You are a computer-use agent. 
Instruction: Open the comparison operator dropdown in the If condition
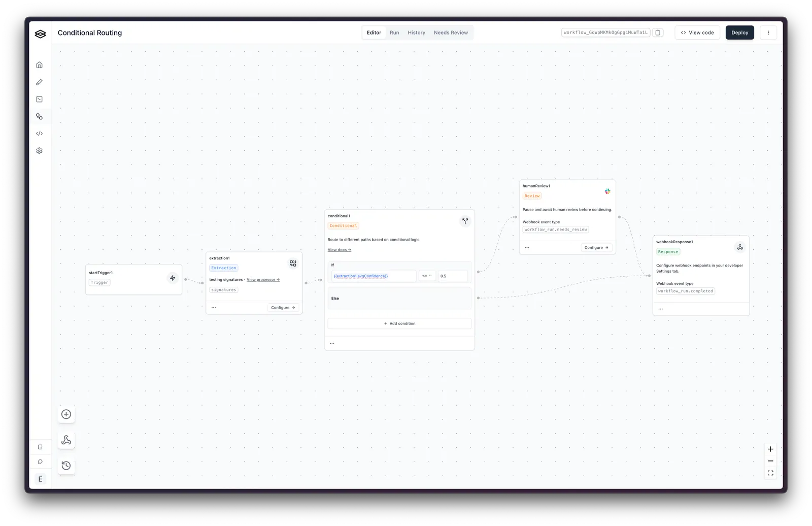pos(427,276)
